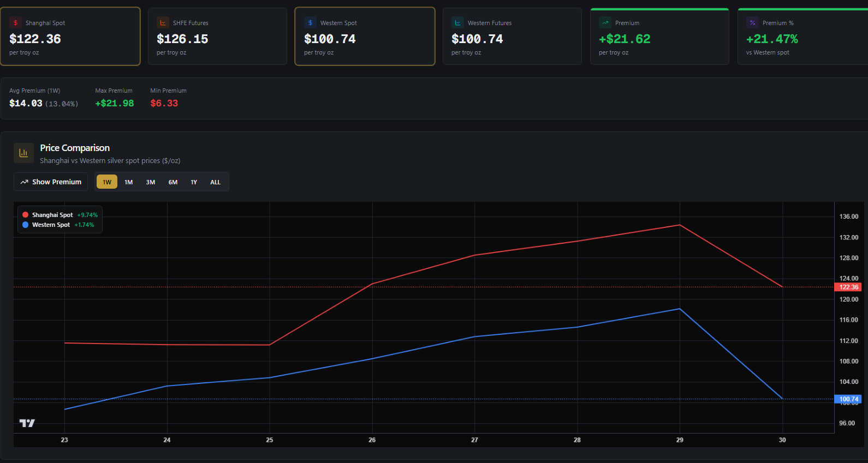Click the Premium trending arrow icon
The image size is (868, 463).
point(605,23)
